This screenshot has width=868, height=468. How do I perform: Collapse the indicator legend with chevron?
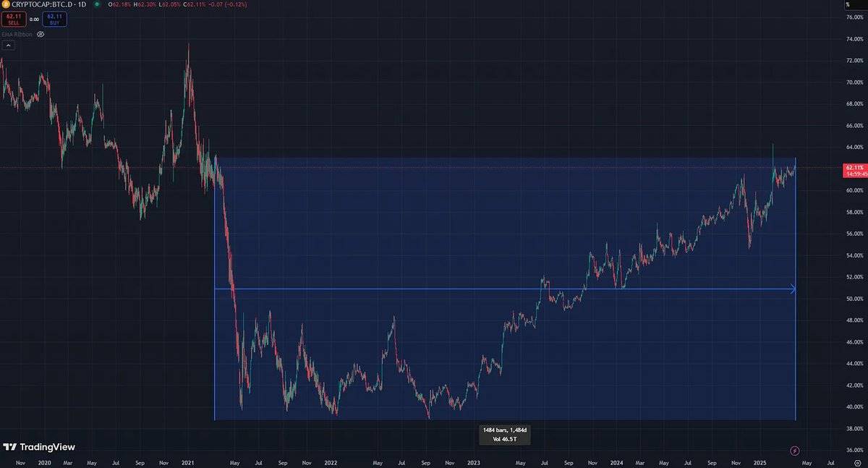pyautogui.click(x=7, y=46)
